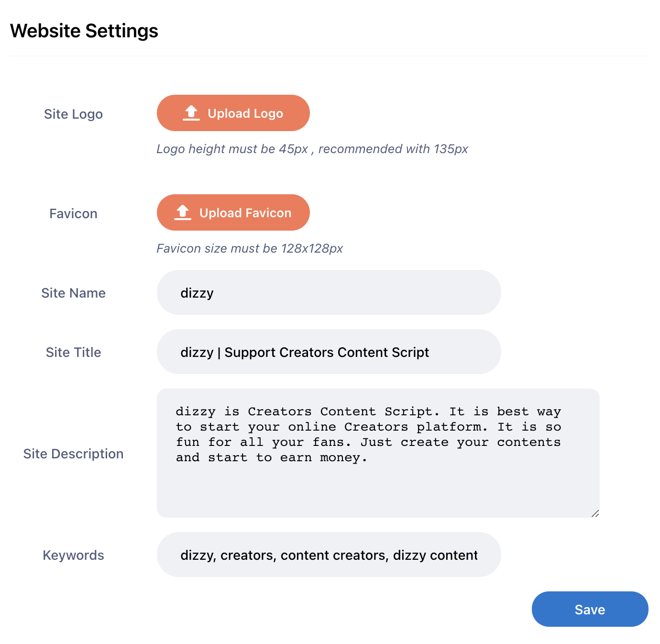The image size is (660, 644).
Task: Click the Site Title label text
Action: 73,352
